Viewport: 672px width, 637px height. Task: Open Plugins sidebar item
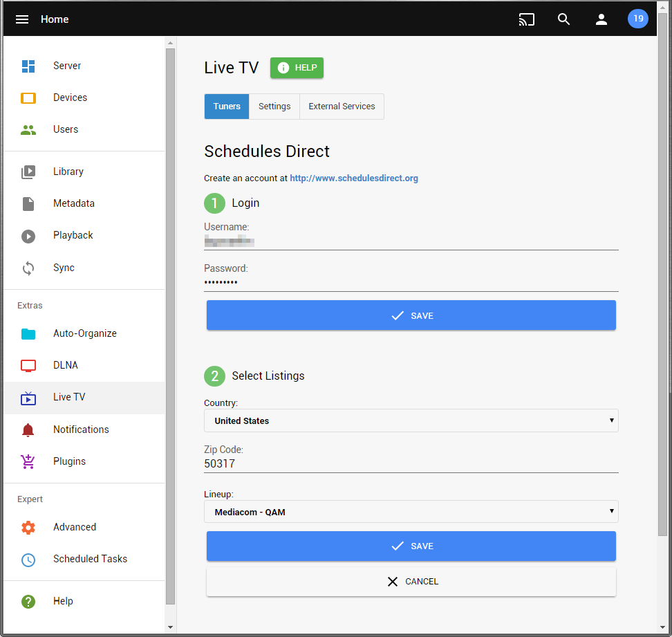[84, 462]
